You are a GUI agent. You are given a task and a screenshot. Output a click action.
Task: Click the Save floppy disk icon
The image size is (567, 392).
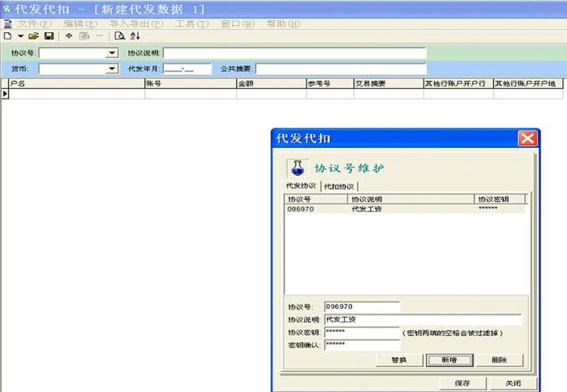point(49,36)
